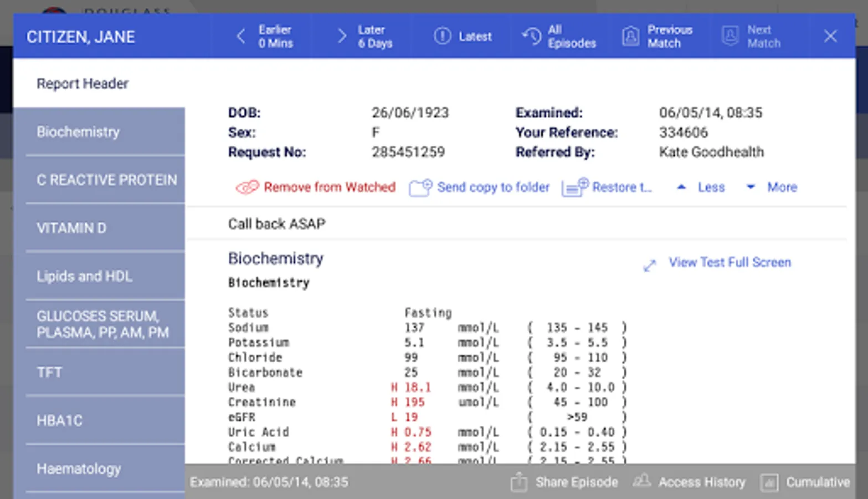The width and height of the screenshot is (868, 499).
Task: Click the Next Match patient icon
Action: point(730,37)
